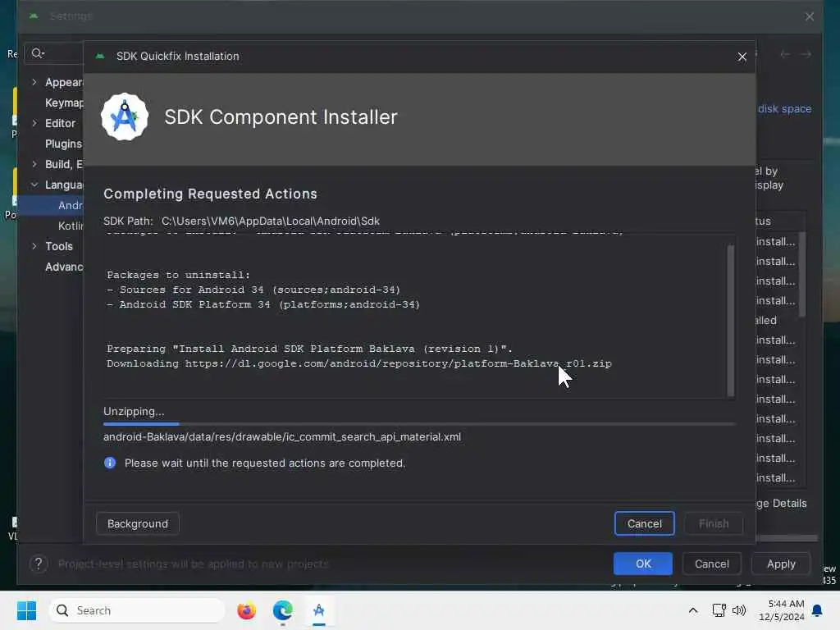Click the SDK Path value text
This screenshot has width=840, height=630.
tap(270, 221)
